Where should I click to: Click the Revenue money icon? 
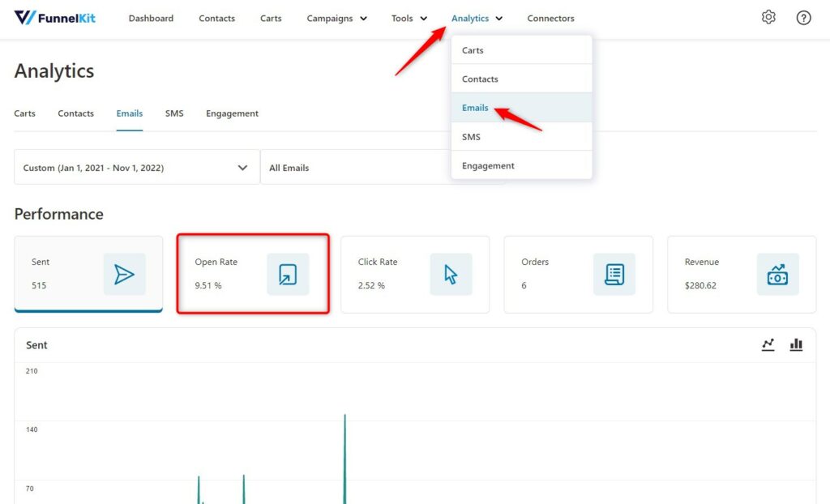(777, 274)
